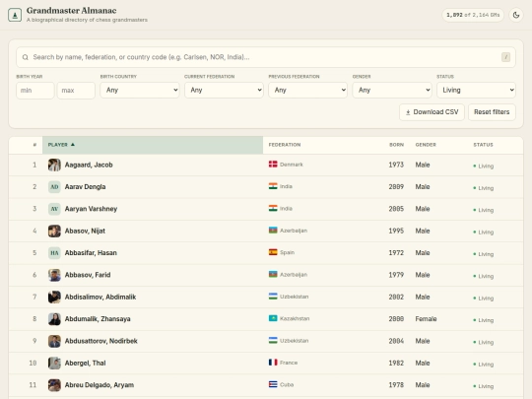Click the Denmark federation name
This screenshot has width=532, height=399.
291,165
